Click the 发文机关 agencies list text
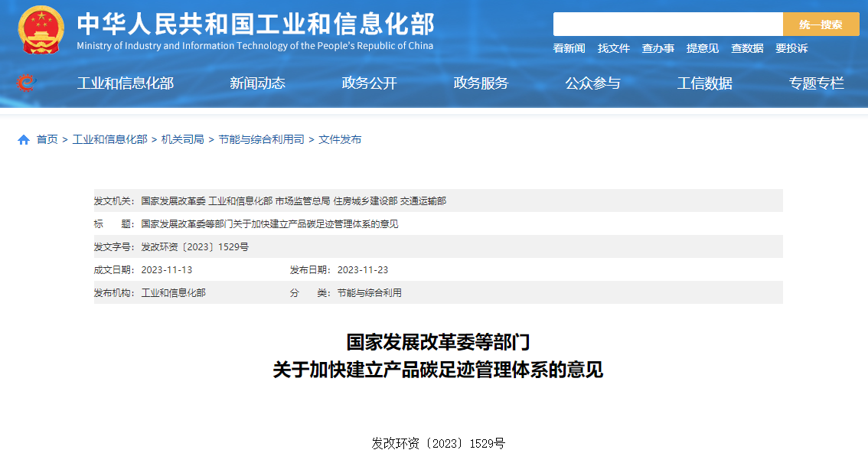Image resolution: width=868 pixels, height=463 pixels. click(293, 201)
